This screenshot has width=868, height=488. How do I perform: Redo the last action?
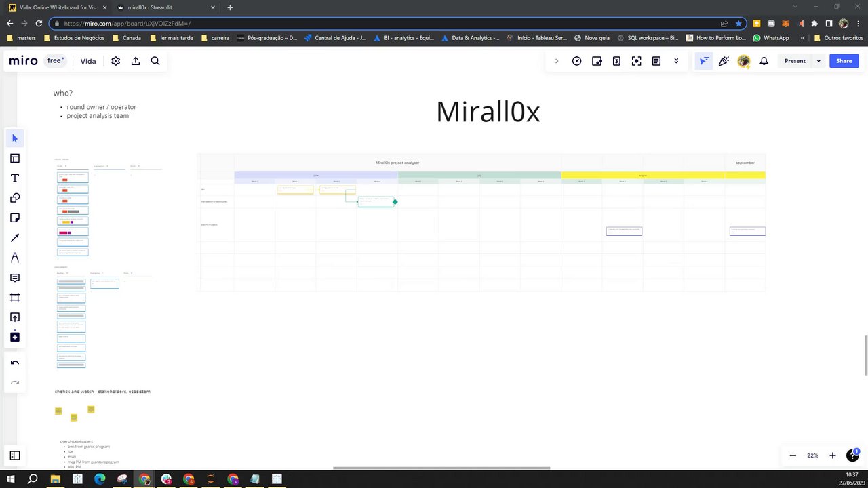point(15,382)
